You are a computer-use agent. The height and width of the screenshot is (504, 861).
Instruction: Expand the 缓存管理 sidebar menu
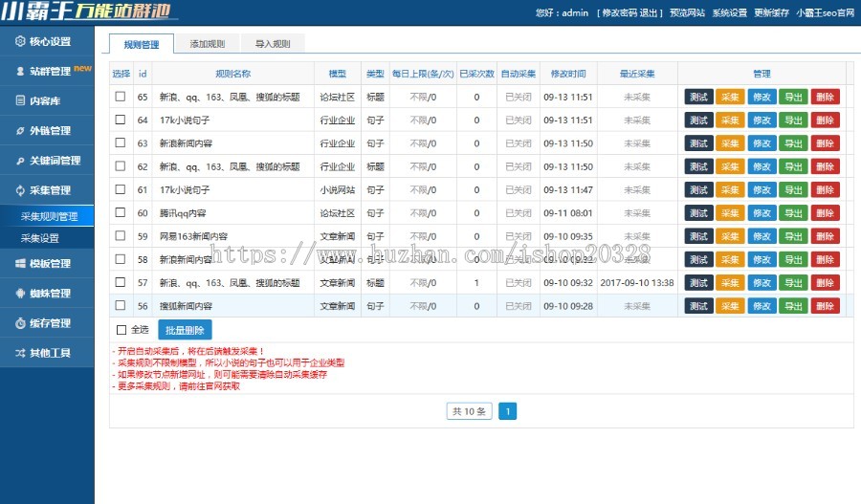point(47,323)
